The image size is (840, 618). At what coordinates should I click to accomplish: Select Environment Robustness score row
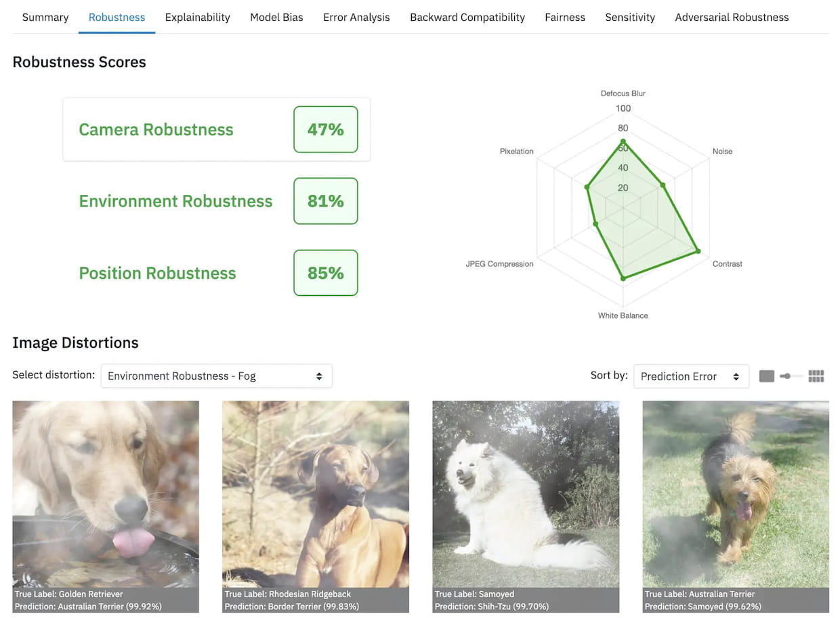(217, 201)
